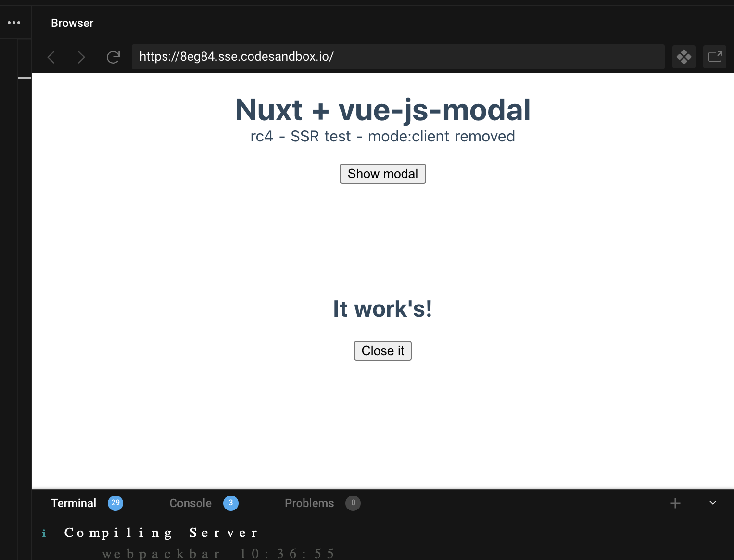Click the Show modal button
Viewport: 734px width, 560px height.
tap(383, 174)
